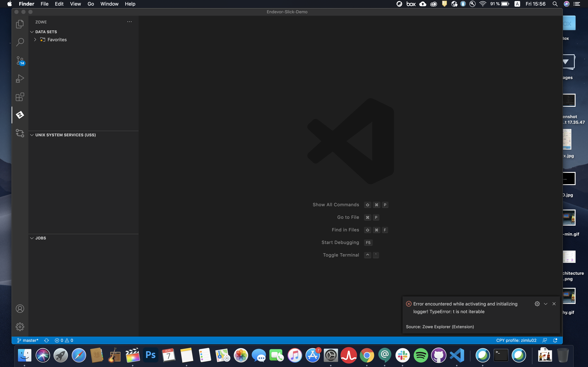Screen dimensions: 588x367
Task: Open the Run and Debug view
Action: [x=20, y=78]
